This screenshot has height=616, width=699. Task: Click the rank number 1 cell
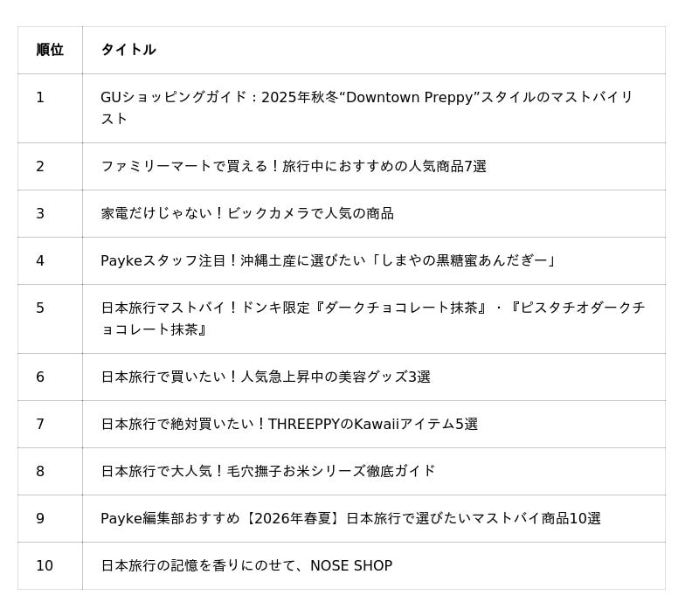[x=40, y=98]
